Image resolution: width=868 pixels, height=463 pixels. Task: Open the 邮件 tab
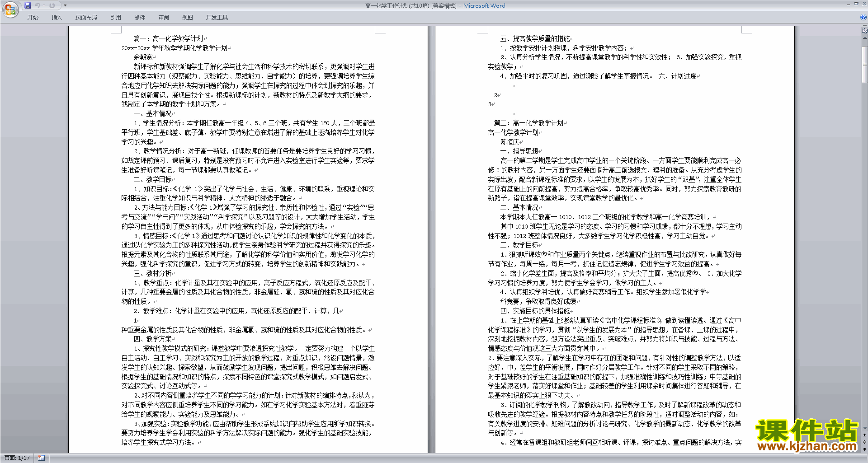coord(140,17)
